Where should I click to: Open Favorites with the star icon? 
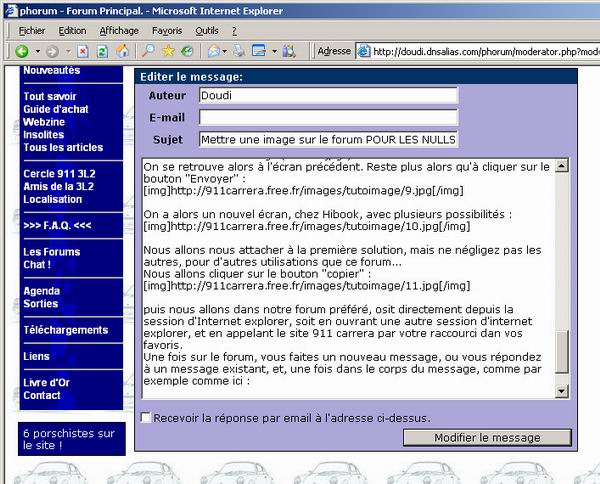[168, 51]
